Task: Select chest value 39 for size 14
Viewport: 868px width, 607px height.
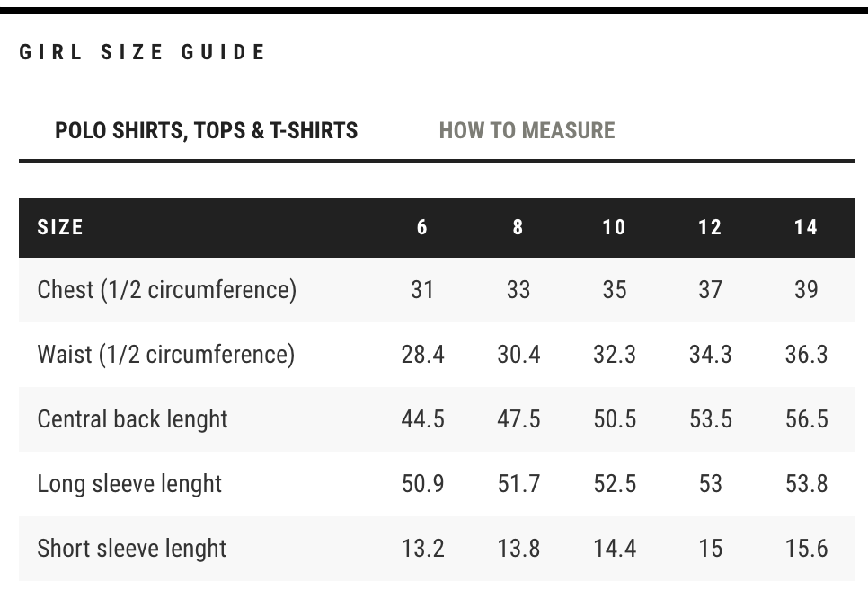Action: click(x=806, y=290)
